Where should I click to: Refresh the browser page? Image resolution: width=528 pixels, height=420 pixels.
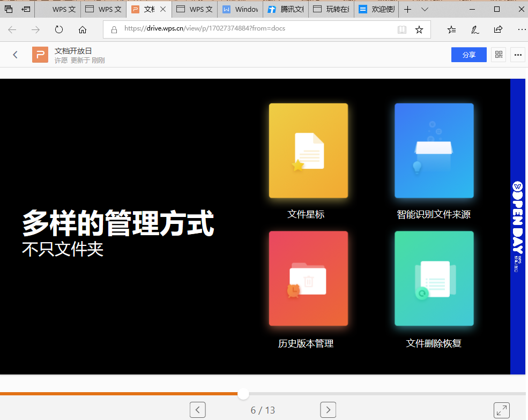(59, 29)
